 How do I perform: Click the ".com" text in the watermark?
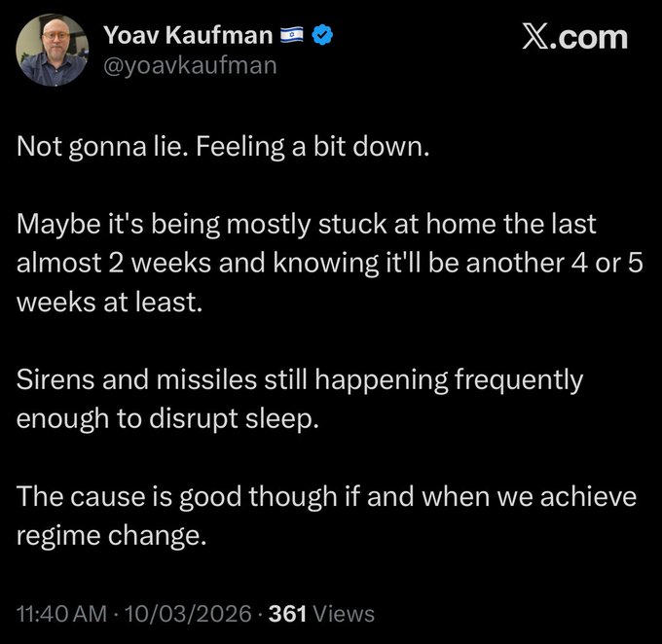[586, 38]
